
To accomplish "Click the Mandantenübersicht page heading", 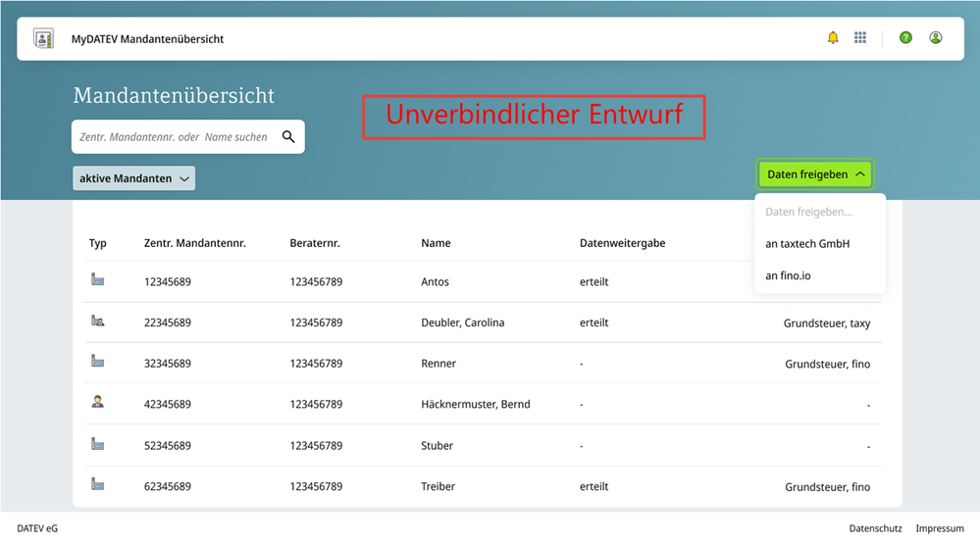I will [174, 95].
